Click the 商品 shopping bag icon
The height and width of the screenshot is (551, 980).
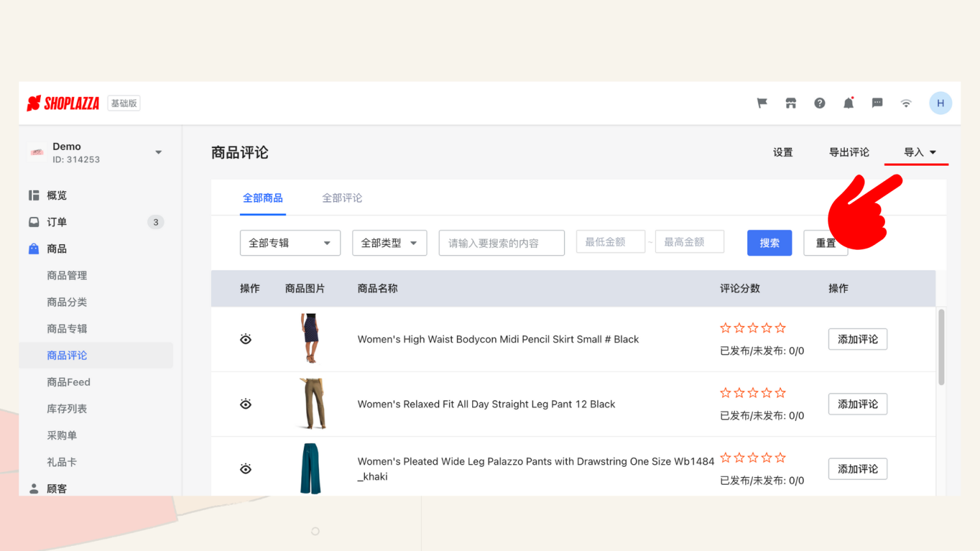[34, 249]
